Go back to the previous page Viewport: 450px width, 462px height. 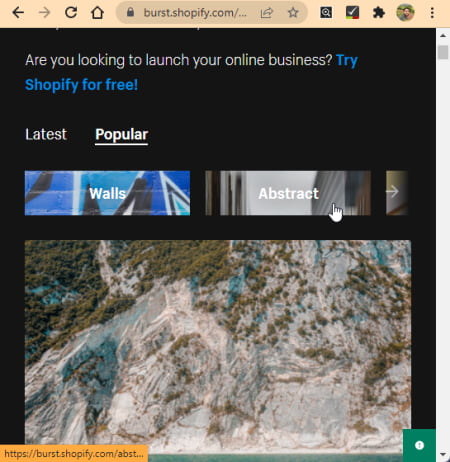coord(18,13)
